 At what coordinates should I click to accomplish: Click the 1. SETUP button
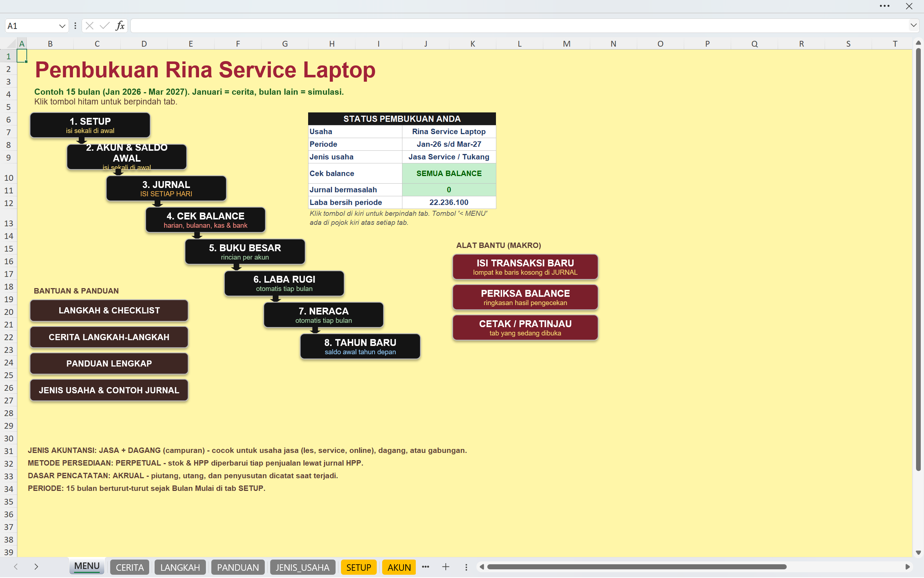pos(90,125)
